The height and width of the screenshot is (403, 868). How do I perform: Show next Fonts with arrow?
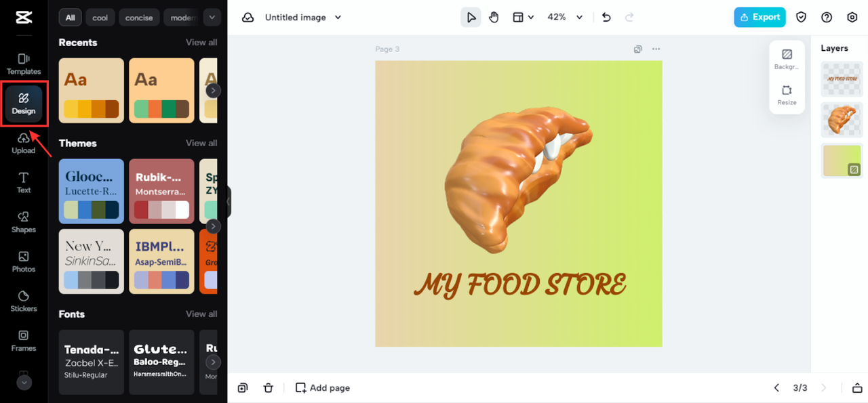[213, 362]
